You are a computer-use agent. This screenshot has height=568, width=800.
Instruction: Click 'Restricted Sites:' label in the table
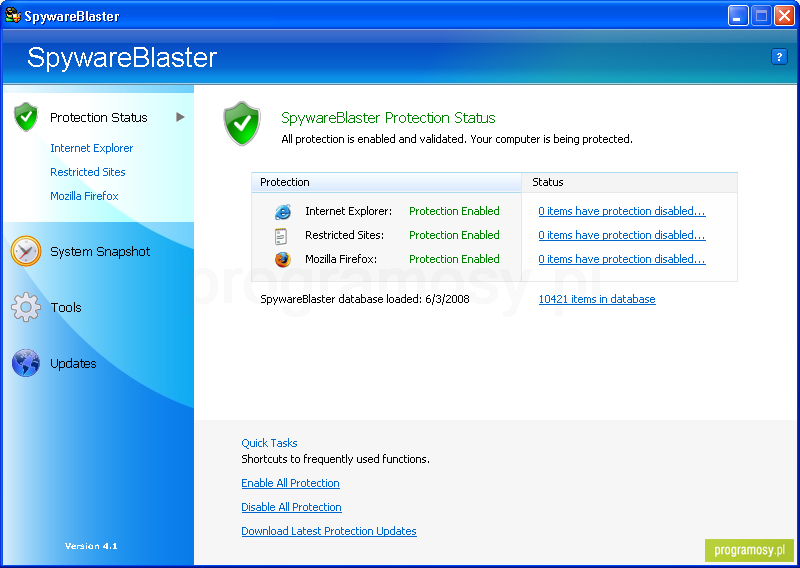(x=344, y=235)
